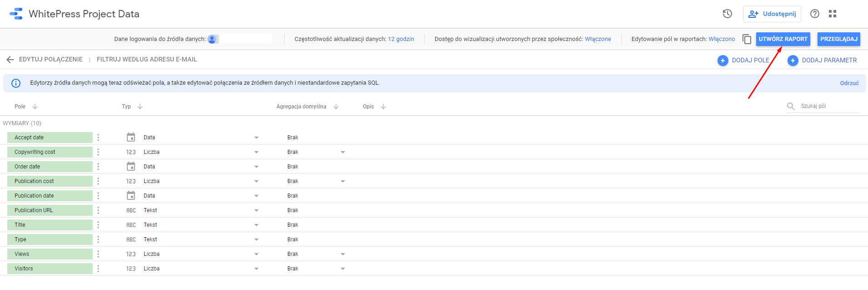The image size is (868, 290).
Task: Click 123 number icon for Publication cost
Action: pos(131,181)
